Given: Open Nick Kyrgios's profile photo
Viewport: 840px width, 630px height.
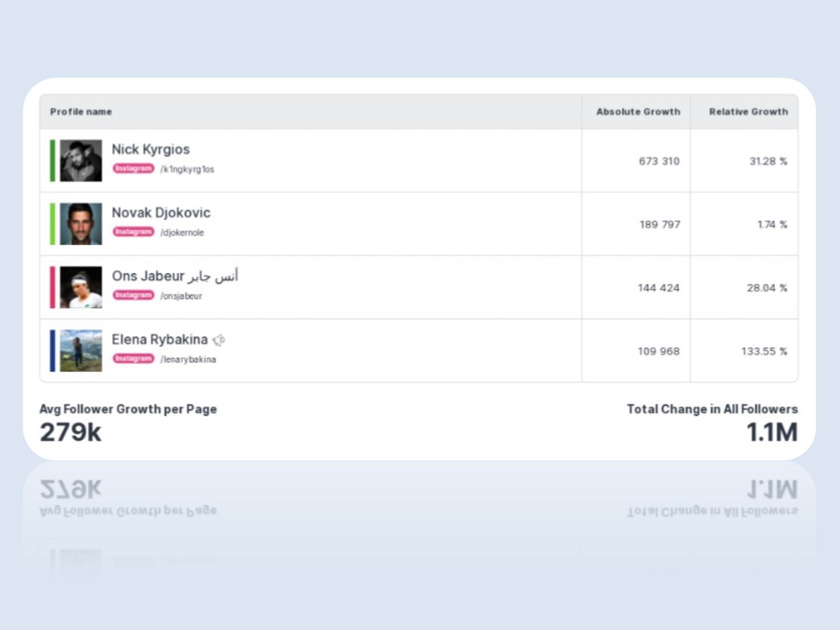Looking at the screenshot, I should pos(81,161).
